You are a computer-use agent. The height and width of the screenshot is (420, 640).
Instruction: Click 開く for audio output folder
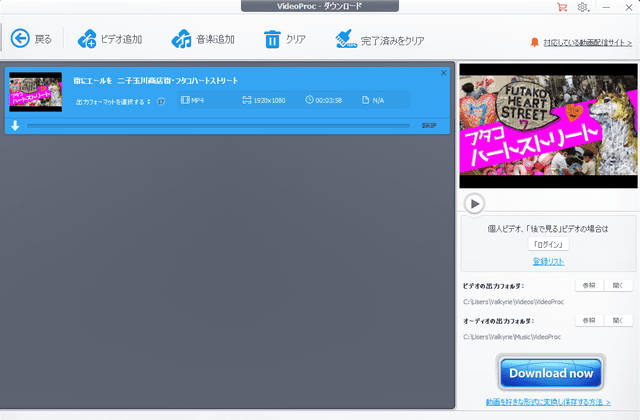pyautogui.click(x=618, y=320)
